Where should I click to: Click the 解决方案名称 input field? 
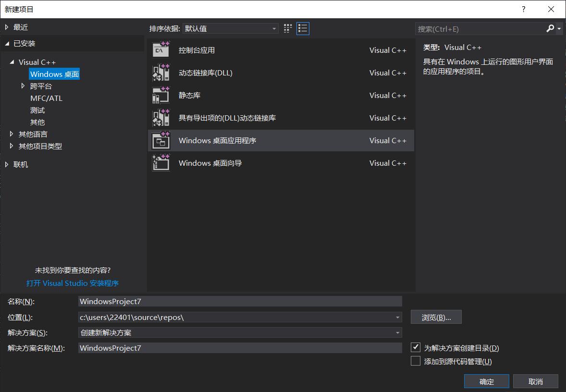pos(240,348)
